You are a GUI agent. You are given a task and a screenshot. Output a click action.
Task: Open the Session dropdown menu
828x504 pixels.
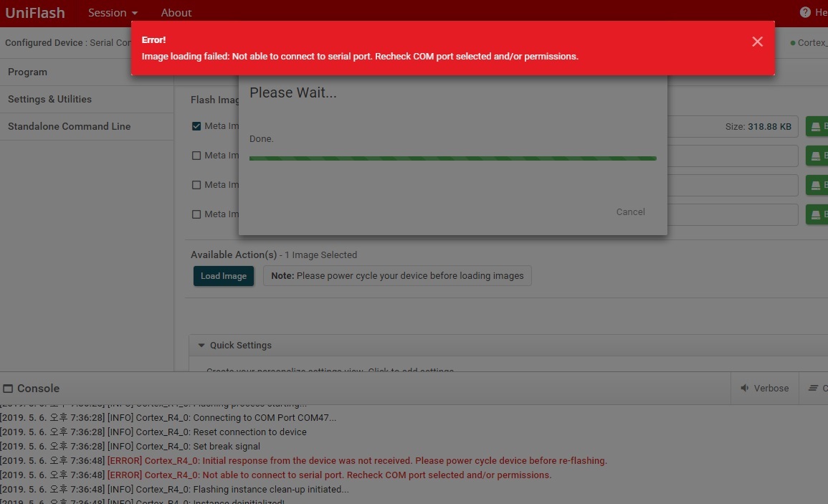point(113,13)
